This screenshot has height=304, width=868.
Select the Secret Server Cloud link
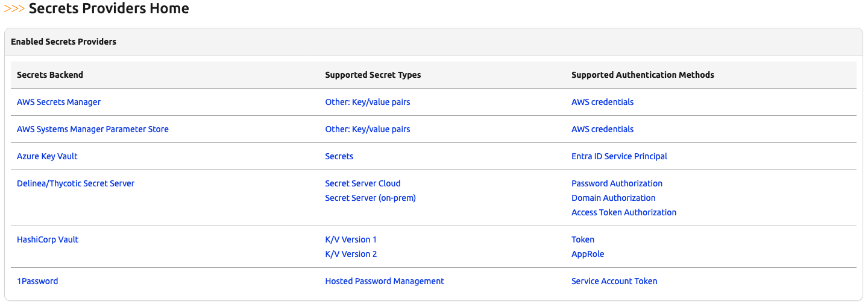(363, 183)
